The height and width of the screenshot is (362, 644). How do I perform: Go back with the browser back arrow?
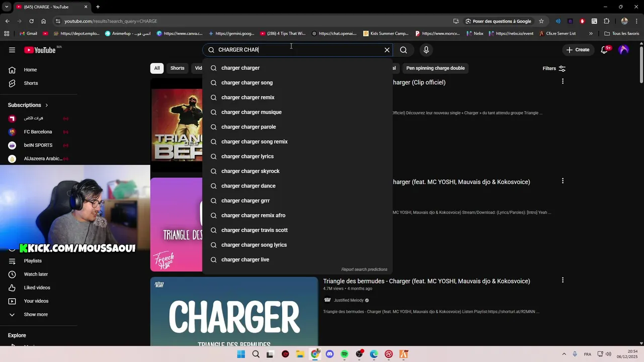click(x=8, y=21)
